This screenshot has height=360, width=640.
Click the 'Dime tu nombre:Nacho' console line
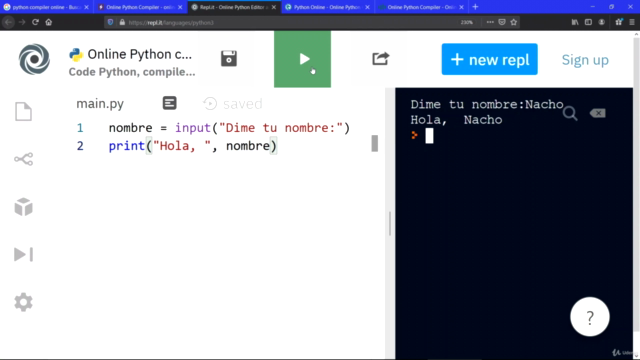[x=487, y=104]
